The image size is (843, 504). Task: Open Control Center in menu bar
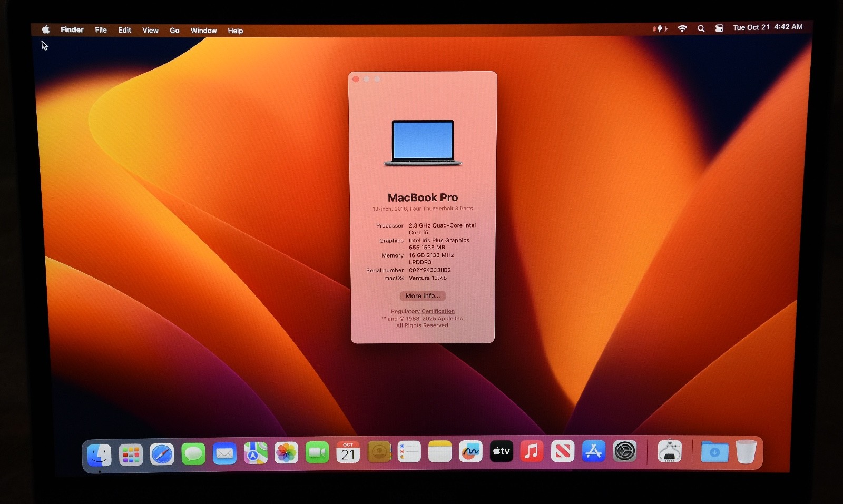coord(719,28)
